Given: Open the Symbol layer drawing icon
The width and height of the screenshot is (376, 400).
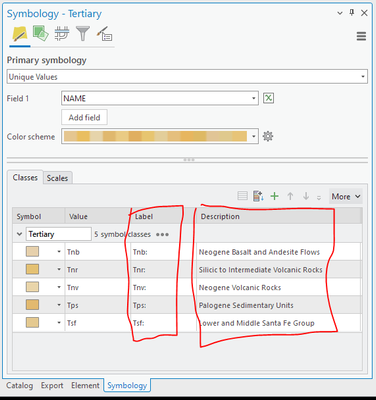Looking at the screenshot, I should click(x=62, y=34).
